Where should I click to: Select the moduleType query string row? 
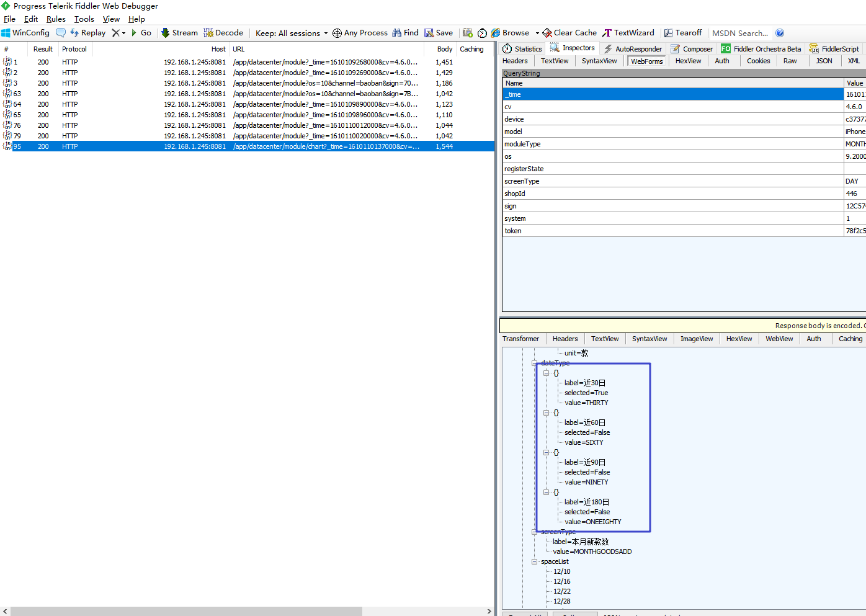click(x=684, y=144)
